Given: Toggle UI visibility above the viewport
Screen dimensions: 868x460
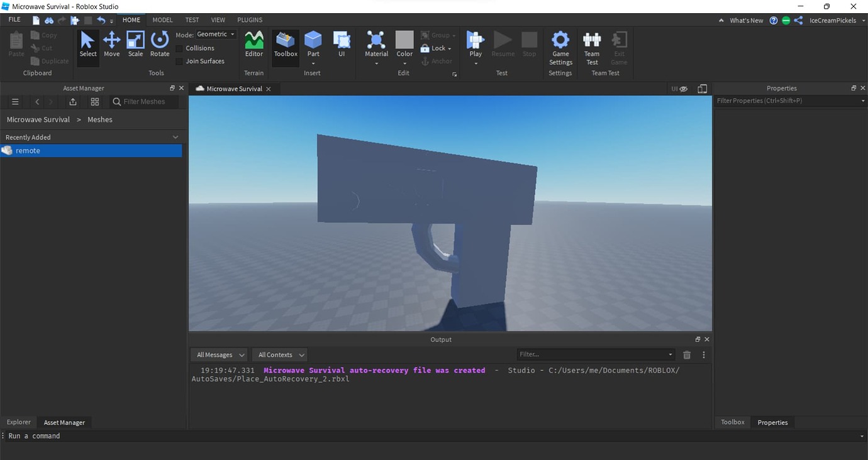Looking at the screenshot, I should (x=677, y=89).
